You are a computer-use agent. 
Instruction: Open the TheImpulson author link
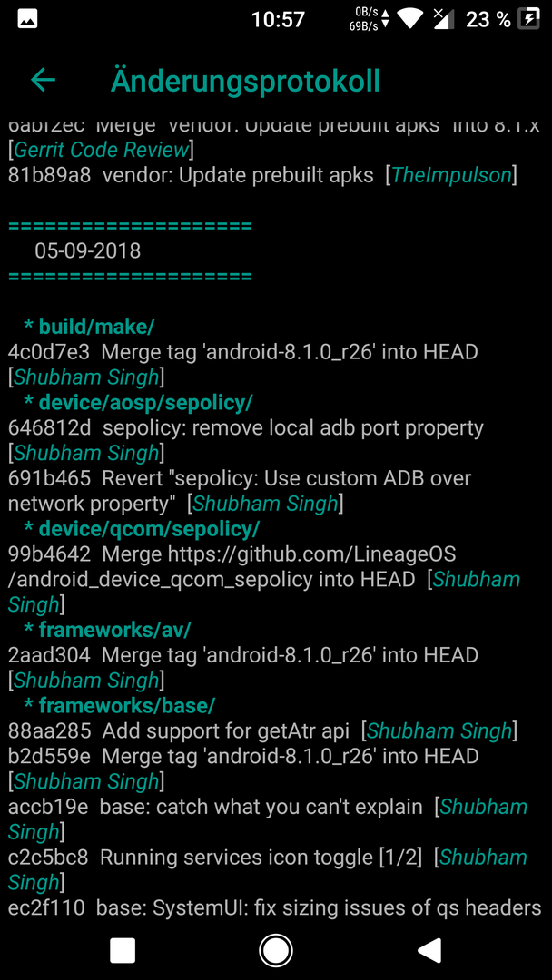click(451, 176)
